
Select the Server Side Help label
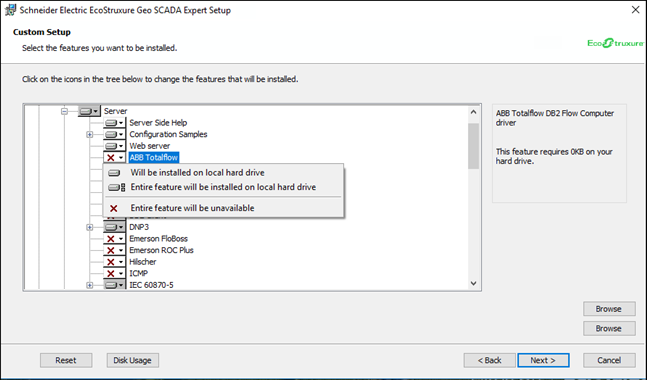coord(158,123)
